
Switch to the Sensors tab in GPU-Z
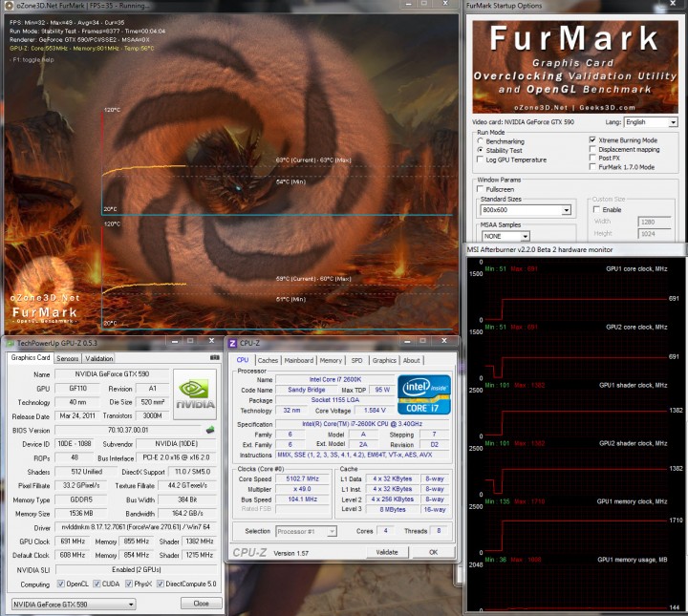pyautogui.click(x=67, y=359)
